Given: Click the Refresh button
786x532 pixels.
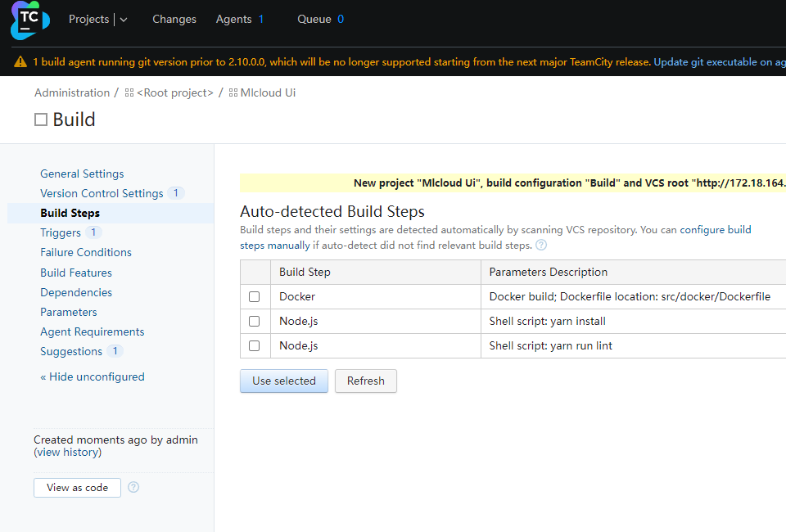Looking at the screenshot, I should coord(365,381).
